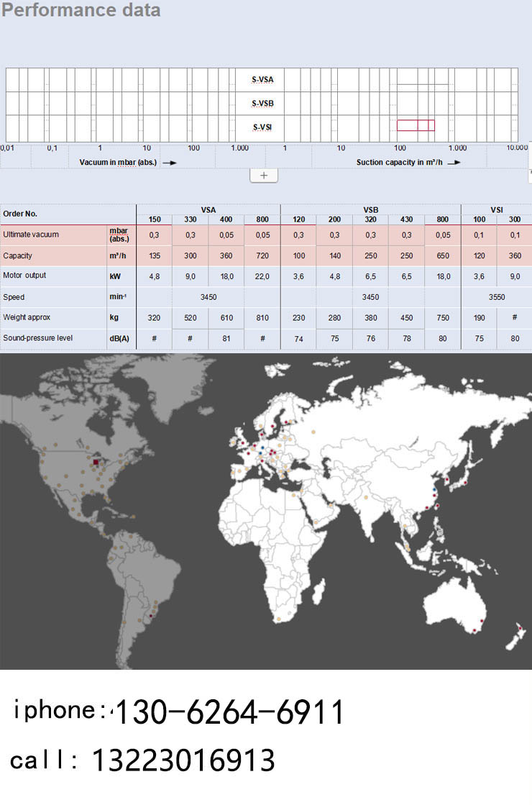
Task: Click the S-VSI series label
Action: click(263, 127)
